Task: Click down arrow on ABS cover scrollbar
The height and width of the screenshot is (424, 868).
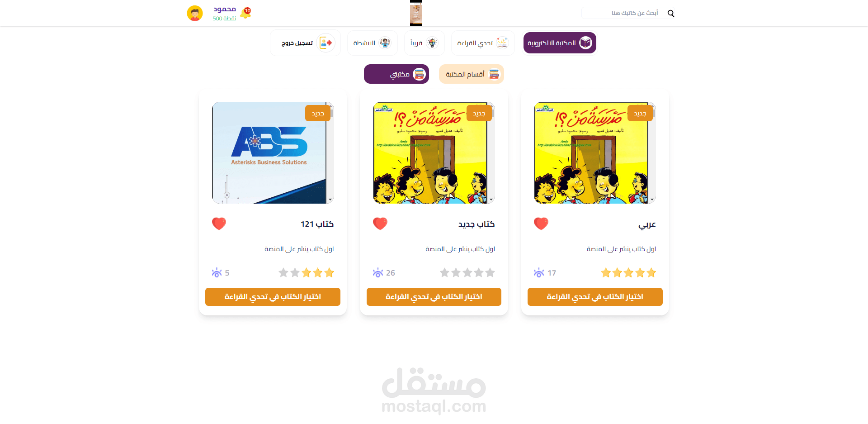Action: (x=330, y=200)
